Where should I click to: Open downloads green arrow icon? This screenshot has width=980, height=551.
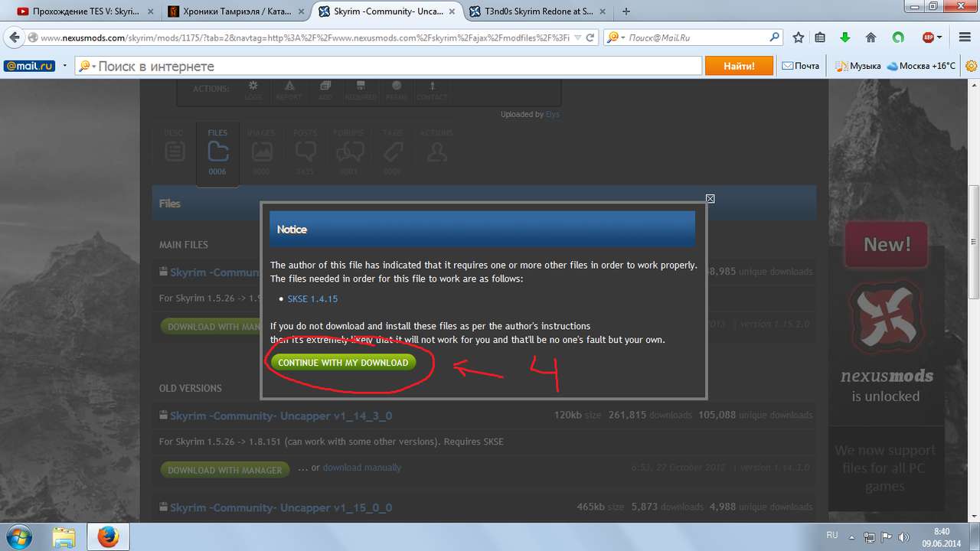pyautogui.click(x=845, y=37)
